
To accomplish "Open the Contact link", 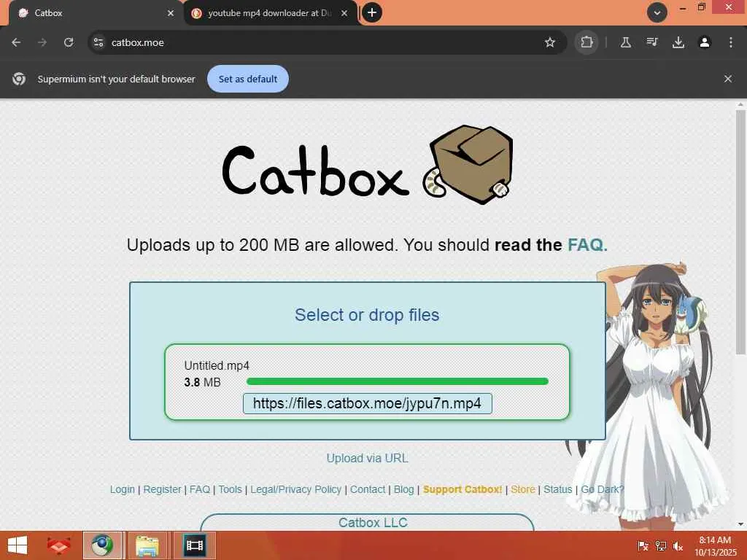I will pos(368,489).
